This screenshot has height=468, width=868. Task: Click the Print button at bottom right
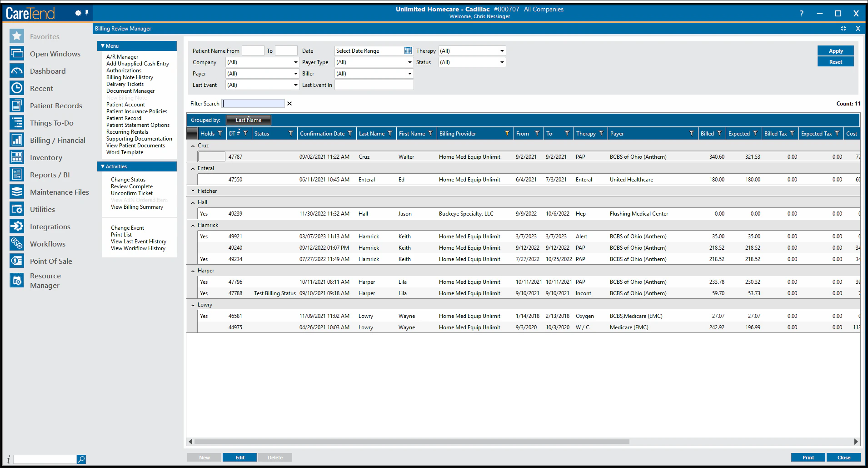(808, 457)
